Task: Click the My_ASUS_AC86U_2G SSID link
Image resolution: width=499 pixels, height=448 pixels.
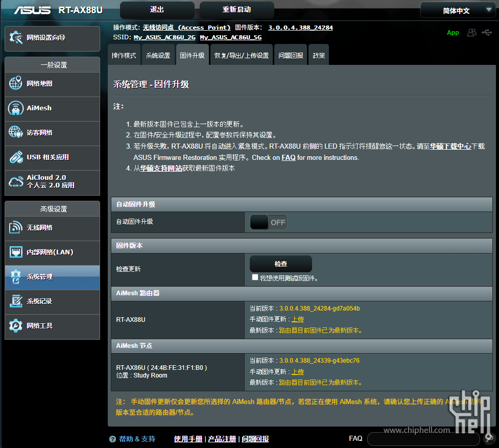Action: pyautogui.click(x=164, y=37)
